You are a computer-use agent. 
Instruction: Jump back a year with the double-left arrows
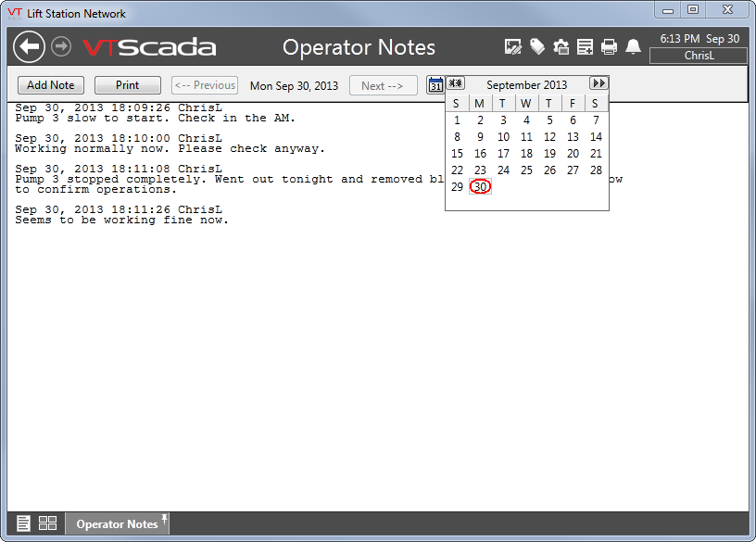[456, 82]
